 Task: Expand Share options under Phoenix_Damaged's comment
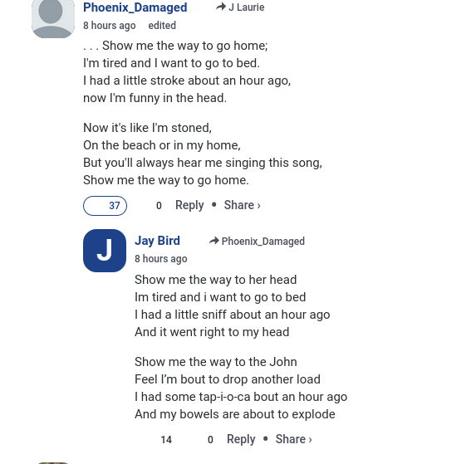243,205
